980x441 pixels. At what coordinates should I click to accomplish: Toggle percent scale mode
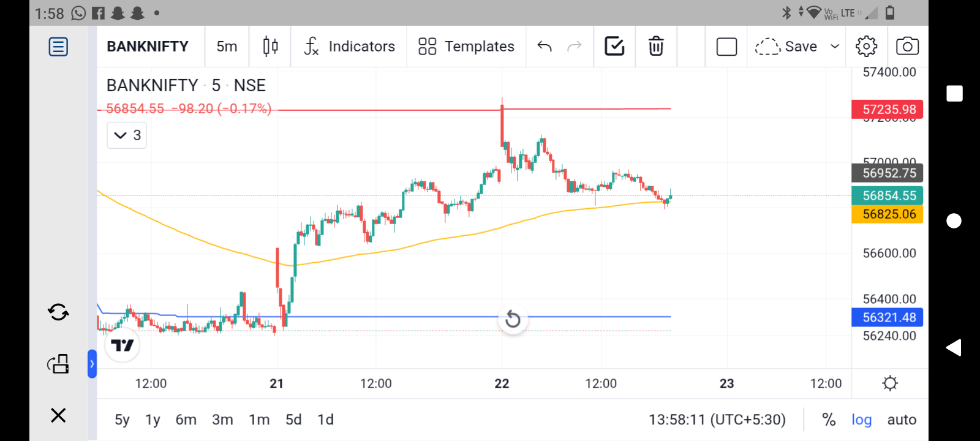(x=829, y=420)
